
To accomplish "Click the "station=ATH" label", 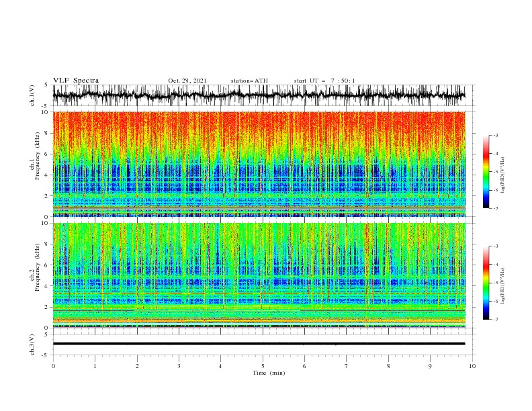I will click(249, 81).
